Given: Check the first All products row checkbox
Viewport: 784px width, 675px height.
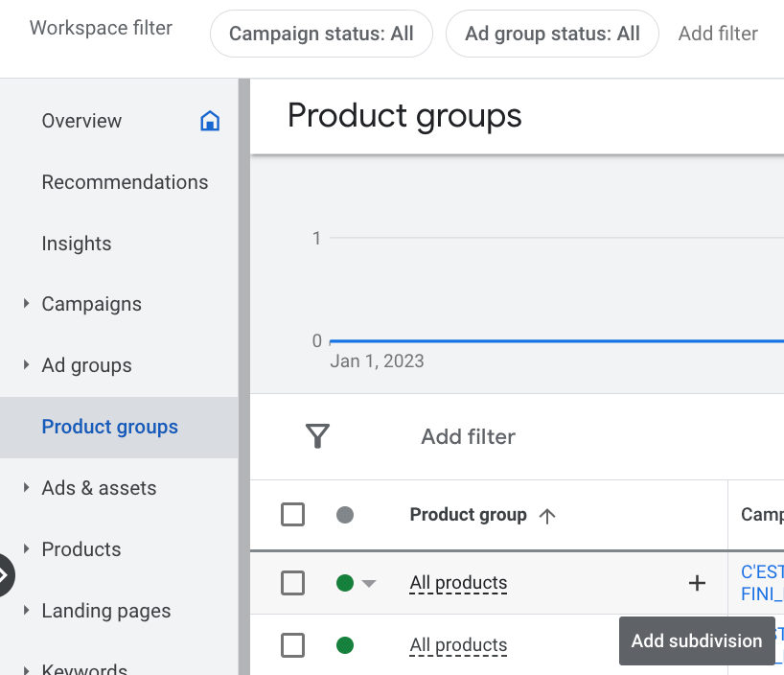Looking at the screenshot, I should [x=293, y=583].
